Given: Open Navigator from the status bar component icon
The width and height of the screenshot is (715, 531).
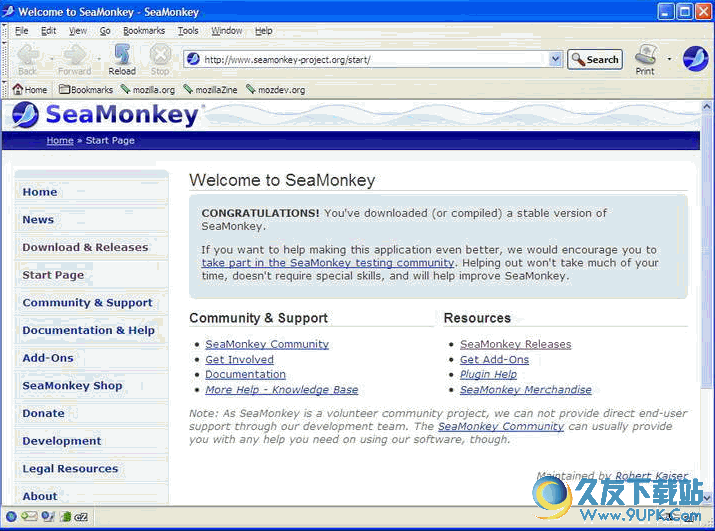Looking at the screenshot, I should coord(11,516).
